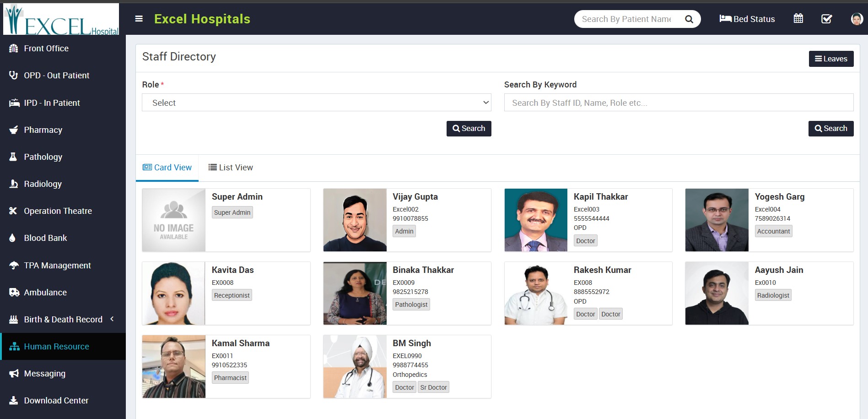Image resolution: width=868 pixels, height=419 pixels.
Task: Open Human Resource menu item
Action: (57, 347)
